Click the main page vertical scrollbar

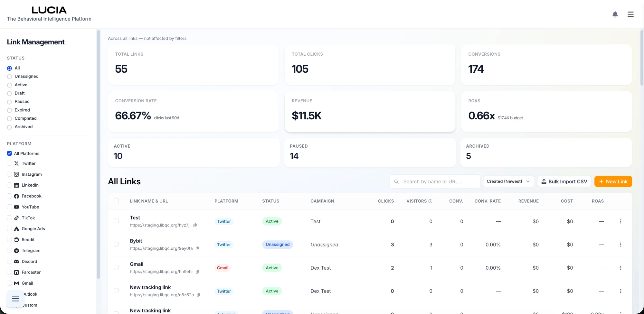(642, 58)
